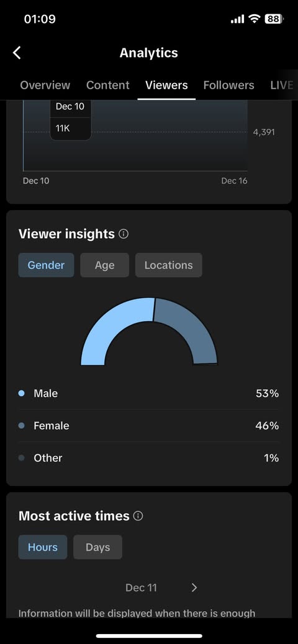The width and height of the screenshot is (298, 644).
Task: Advance to next date after Dec 11
Action: (194, 588)
